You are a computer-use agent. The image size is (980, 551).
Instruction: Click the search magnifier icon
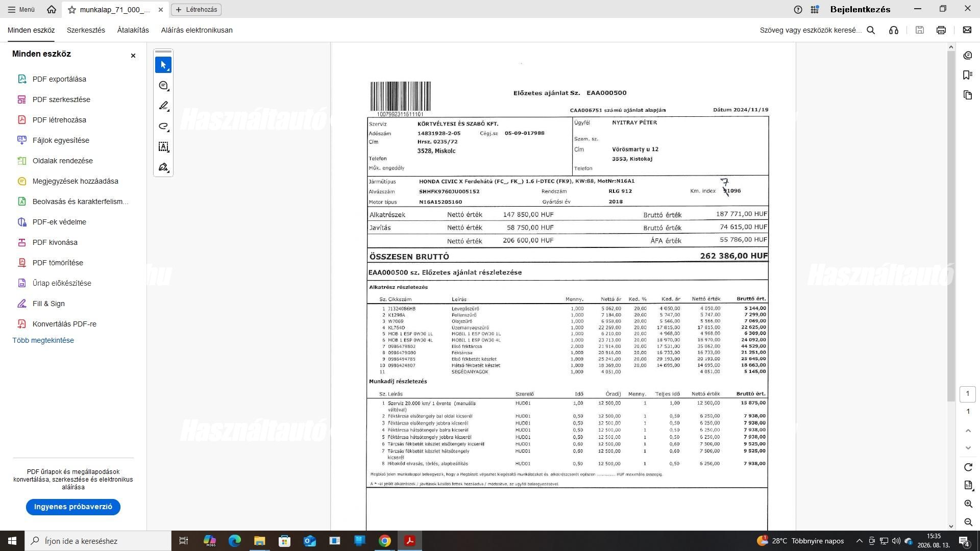pos(871,30)
